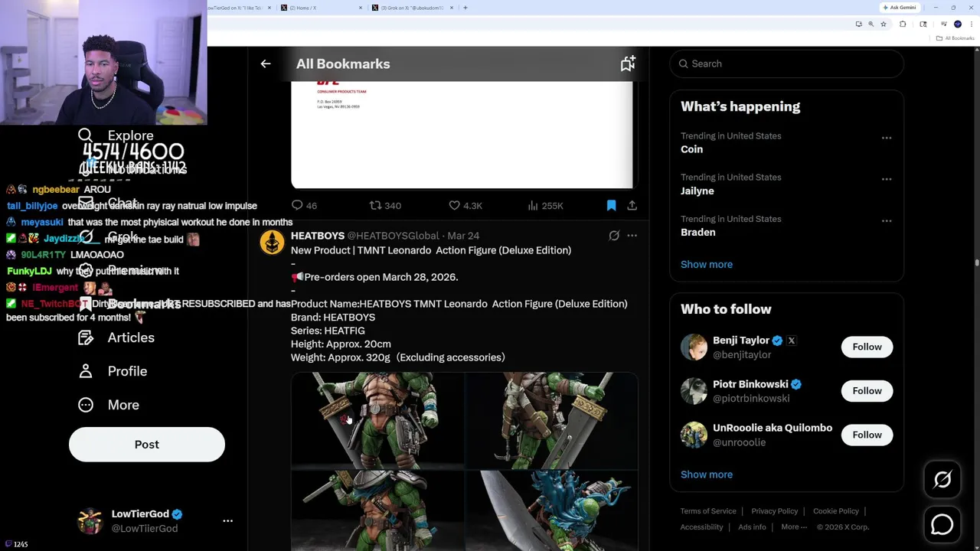
Task: Open more options for Coin trend
Action: pyautogui.click(x=887, y=138)
